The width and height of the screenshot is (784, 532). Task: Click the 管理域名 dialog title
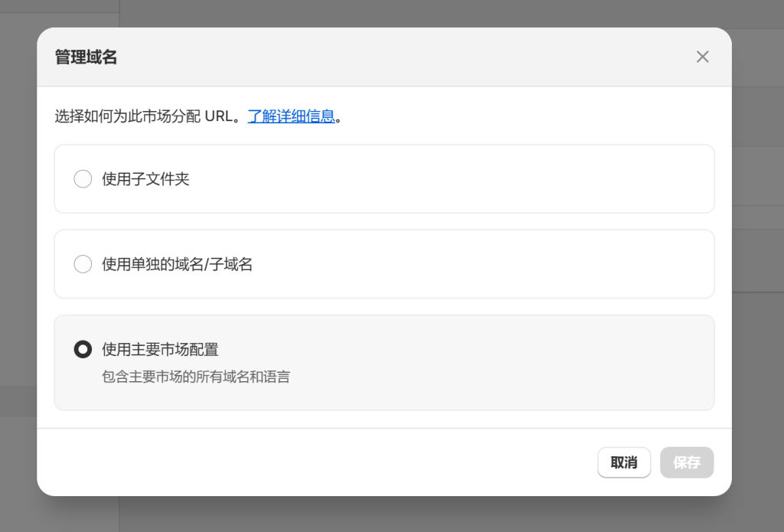85,56
